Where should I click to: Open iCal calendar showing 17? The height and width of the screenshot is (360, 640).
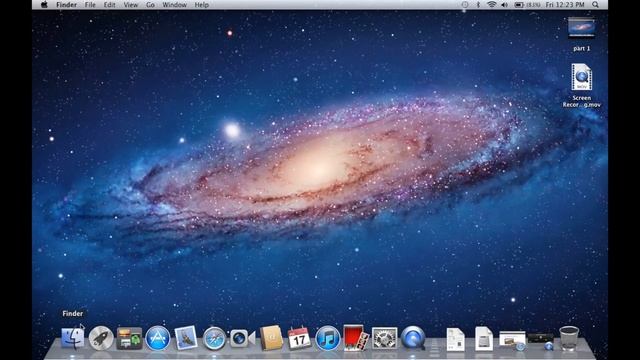pos(299,338)
